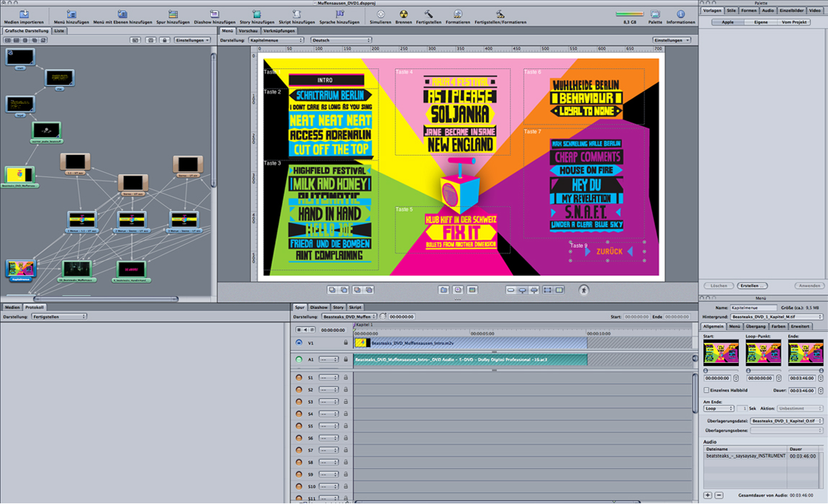Open the Fertigstellen Darstellung dropdown

click(58, 317)
